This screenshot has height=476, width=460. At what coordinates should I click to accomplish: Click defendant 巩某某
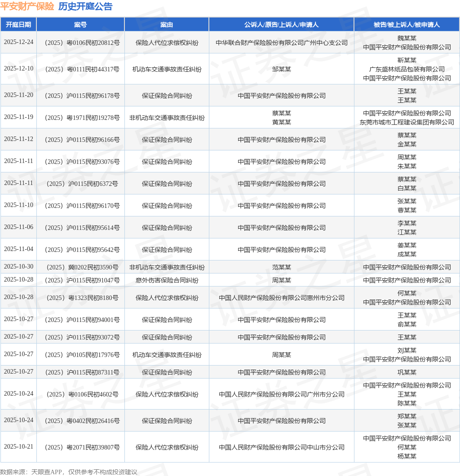pyautogui.click(x=407, y=372)
